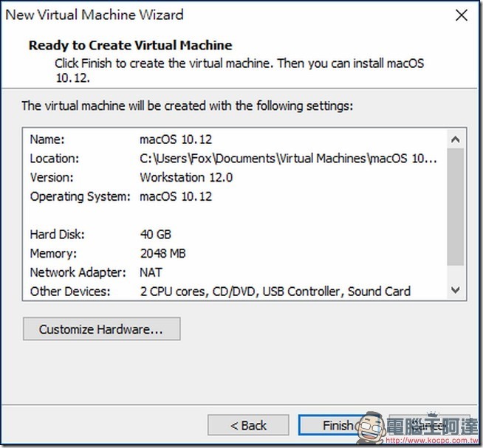Click the settings list scroll down arrow
The height and width of the screenshot is (448, 483).
pos(455,290)
